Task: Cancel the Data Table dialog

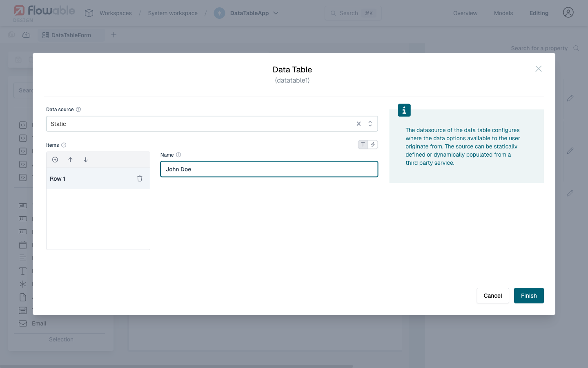Action: pyautogui.click(x=492, y=296)
